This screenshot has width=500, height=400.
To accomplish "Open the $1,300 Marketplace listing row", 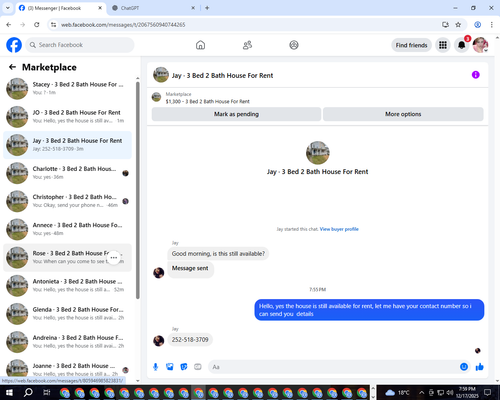I will (317, 98).
